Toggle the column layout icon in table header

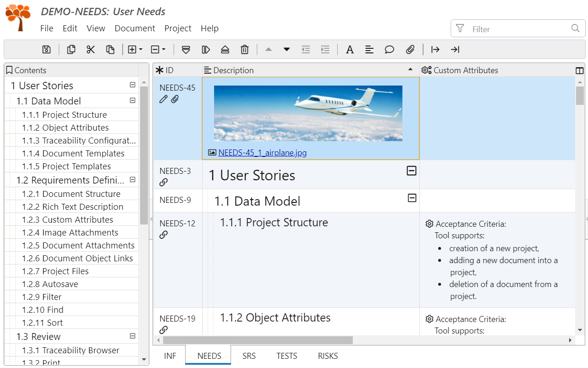click(579, 70)
